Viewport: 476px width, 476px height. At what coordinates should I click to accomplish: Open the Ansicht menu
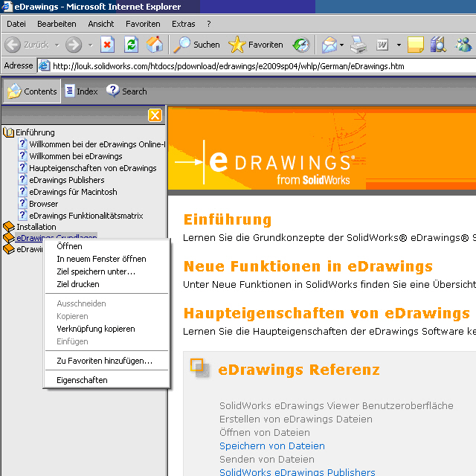click(x=101, y=24)
